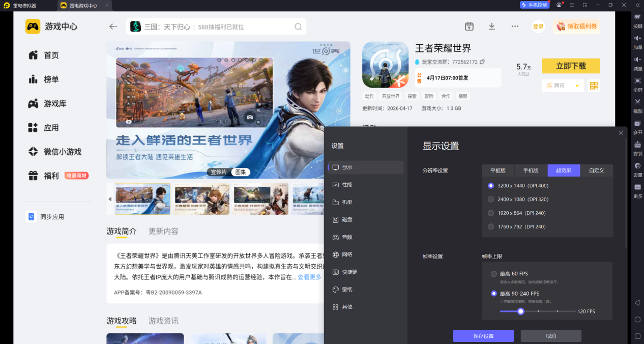Open 快捷键 settings category
Image resolution: width=644 pixels, height=344 pixels.
point(366,272)
